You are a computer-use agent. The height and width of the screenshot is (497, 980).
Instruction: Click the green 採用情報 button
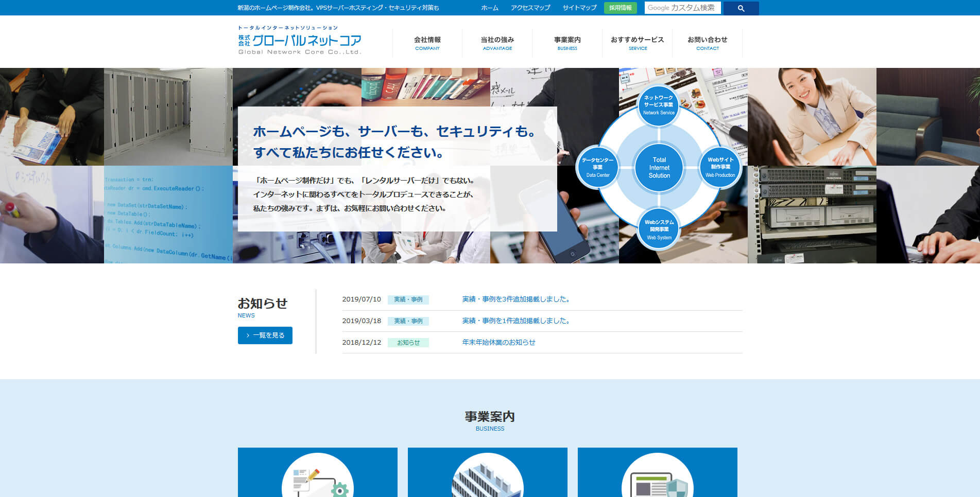(621, 8)
